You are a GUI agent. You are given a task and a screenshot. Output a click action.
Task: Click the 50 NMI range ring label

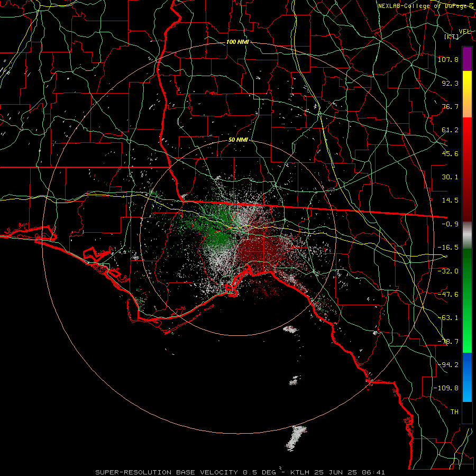[239, 140]
